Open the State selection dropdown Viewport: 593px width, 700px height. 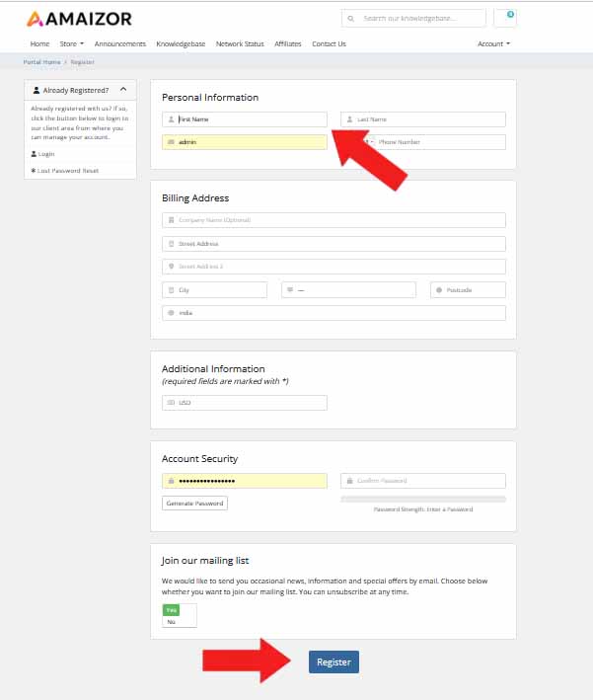click(x=348, y=289)
